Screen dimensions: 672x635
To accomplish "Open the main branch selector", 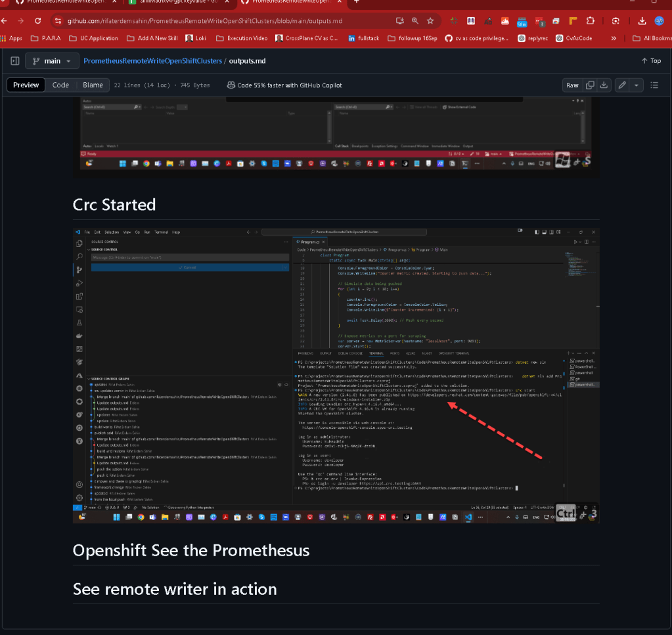I will (x=52, y=61).
